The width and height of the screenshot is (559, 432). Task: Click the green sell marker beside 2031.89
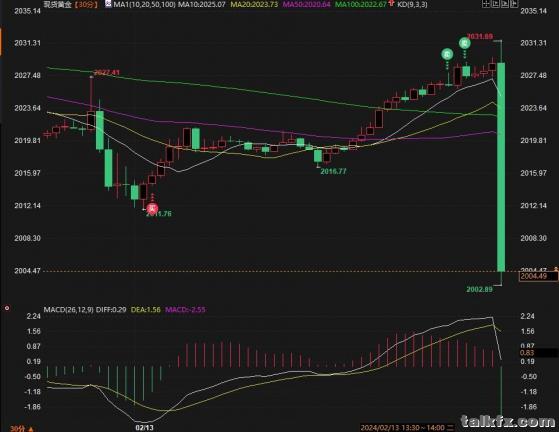(465, 43)
